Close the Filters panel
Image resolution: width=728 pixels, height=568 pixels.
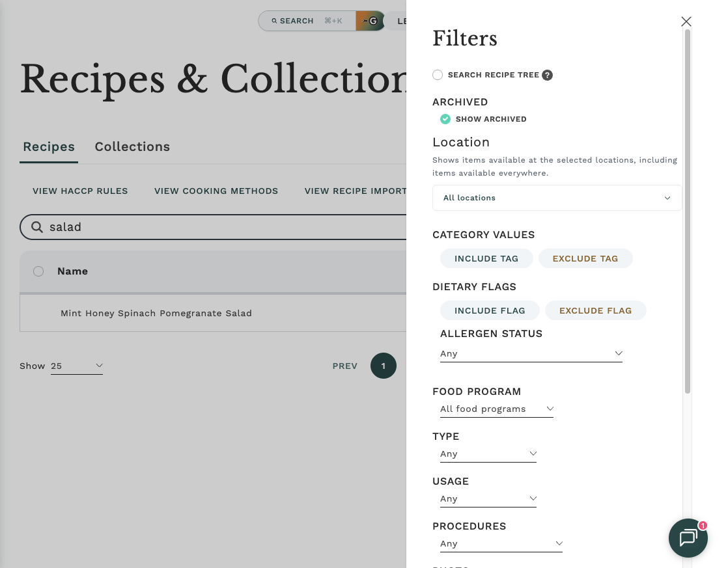click(686, 21)
